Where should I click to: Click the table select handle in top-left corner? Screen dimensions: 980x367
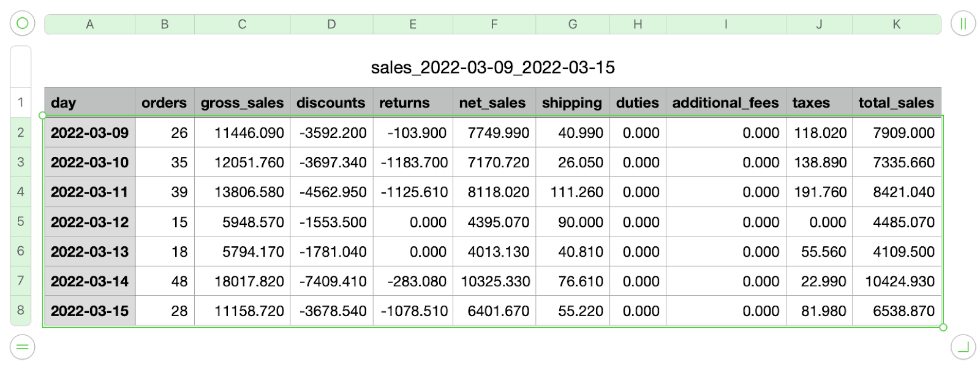pyautogui.click(x=22, y=24)
